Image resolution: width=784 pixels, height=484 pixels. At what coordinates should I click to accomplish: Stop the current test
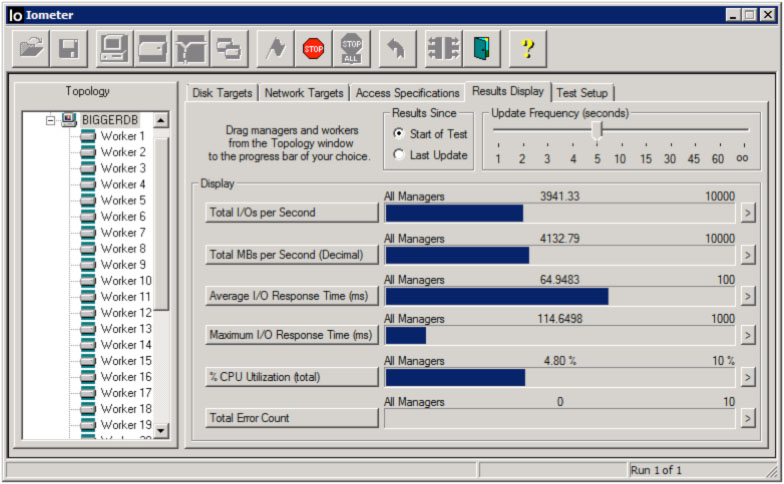click(x=314, y=48)
